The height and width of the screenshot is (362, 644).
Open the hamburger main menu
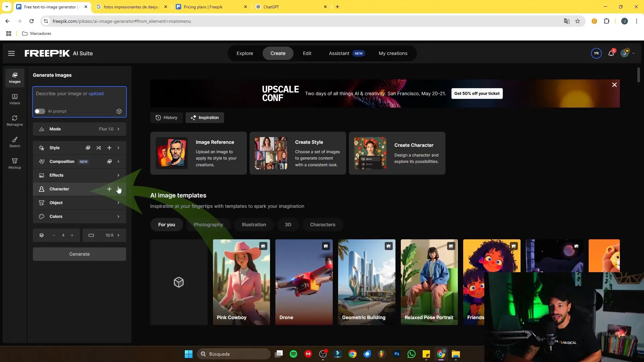pos(11,53)
